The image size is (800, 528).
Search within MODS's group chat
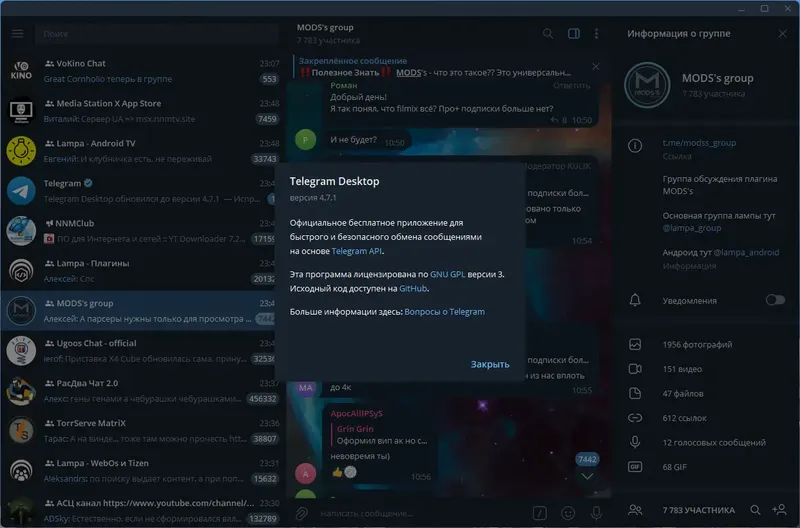click(x=547, y=34)
